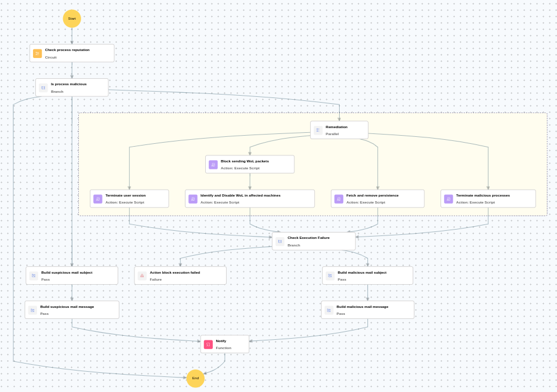
Task: Select 'Block sending WoL packets' title text
Action: pos(245,161)
